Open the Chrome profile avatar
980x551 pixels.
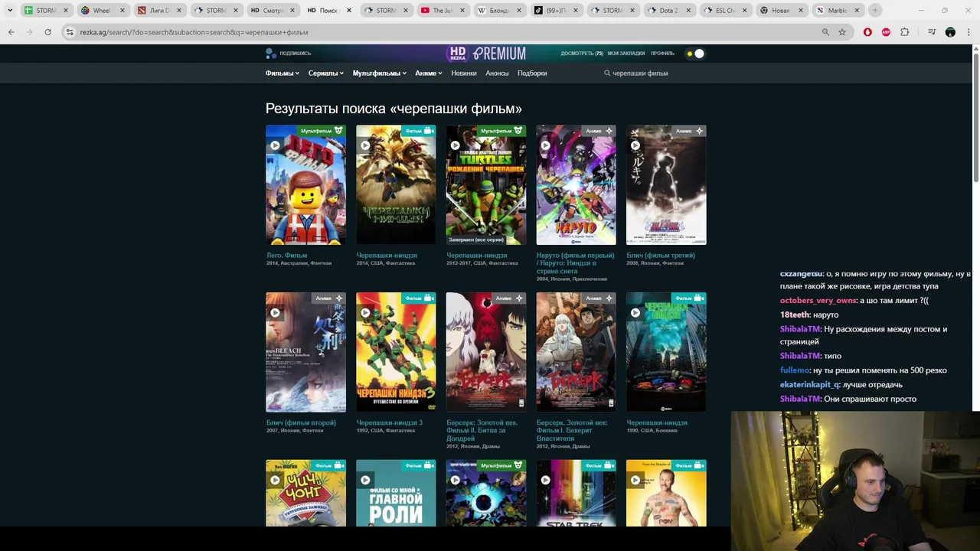950,32
